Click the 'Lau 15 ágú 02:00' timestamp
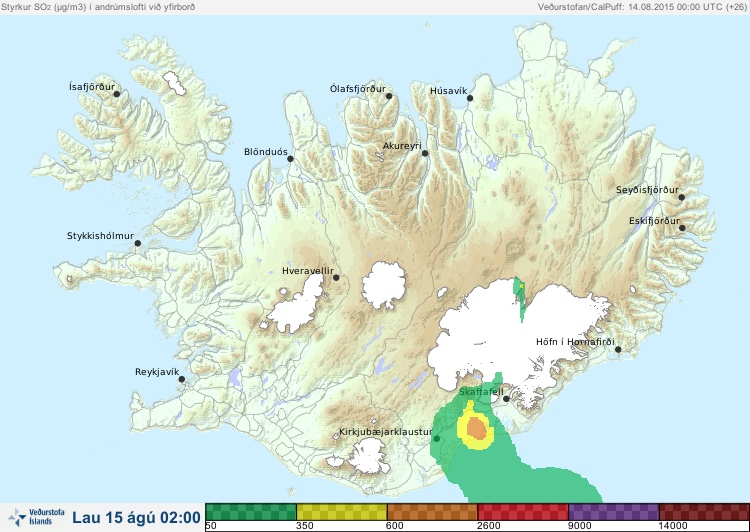The width and height of the screenshot is (750, 532). [136, 518]
